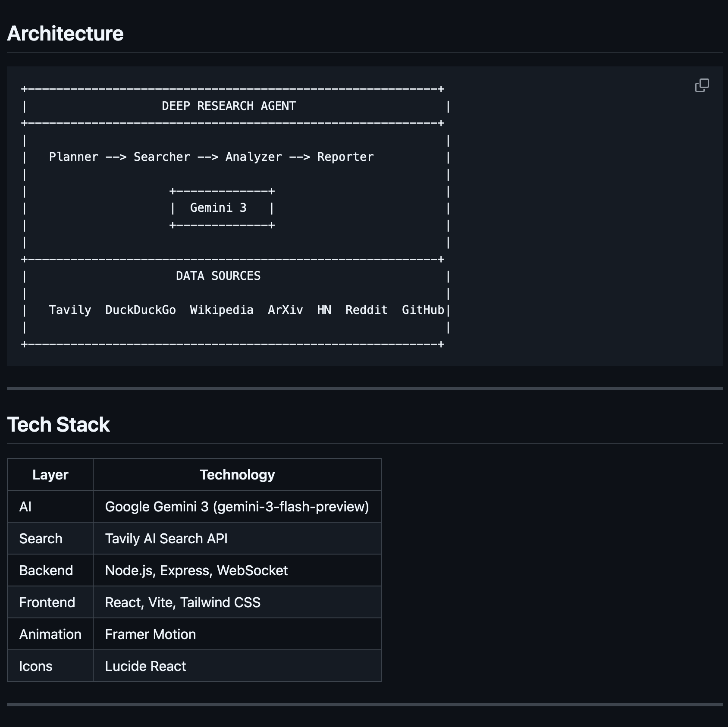Click the Layer column header
Screen dimensions: 728x727
pos(50,475)
